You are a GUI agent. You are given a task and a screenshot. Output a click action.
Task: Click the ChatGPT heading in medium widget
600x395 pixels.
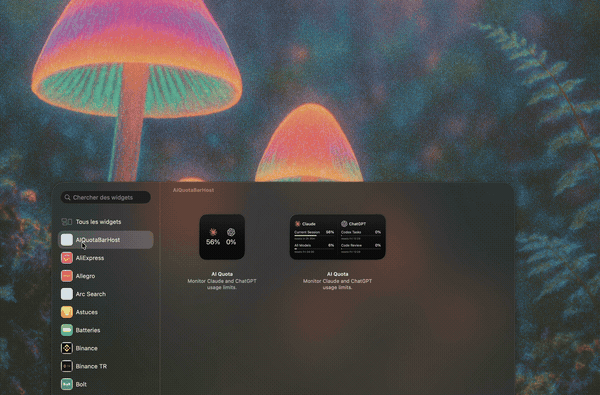click(x=357, y=224)
